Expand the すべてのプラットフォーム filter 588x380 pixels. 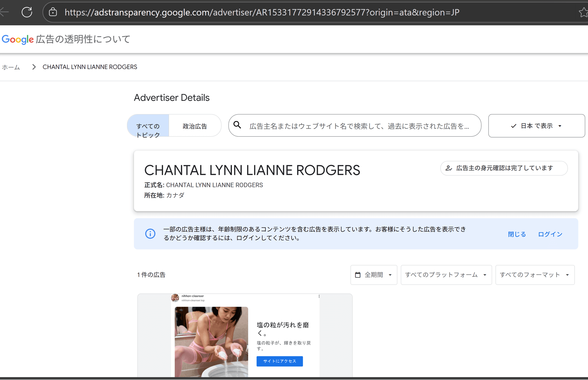tap(446, 275)
